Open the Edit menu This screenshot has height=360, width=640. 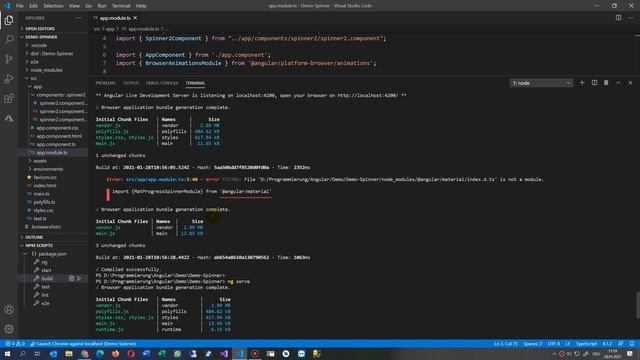pyautogui.click(x=33, y=6)
